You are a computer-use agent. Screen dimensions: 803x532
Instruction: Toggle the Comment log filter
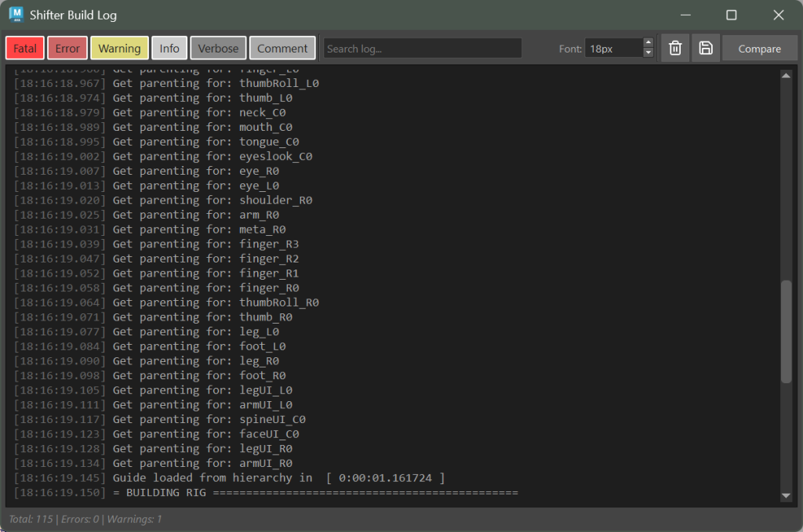(x=282, y=49)
